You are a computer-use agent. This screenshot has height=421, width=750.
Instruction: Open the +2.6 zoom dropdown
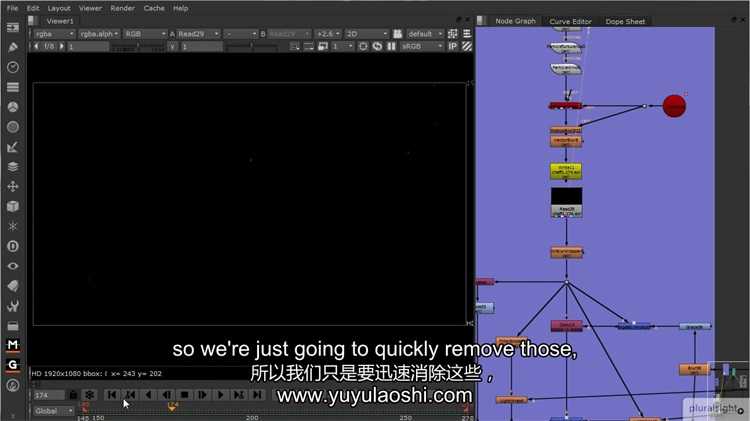[x=328, y=34]
